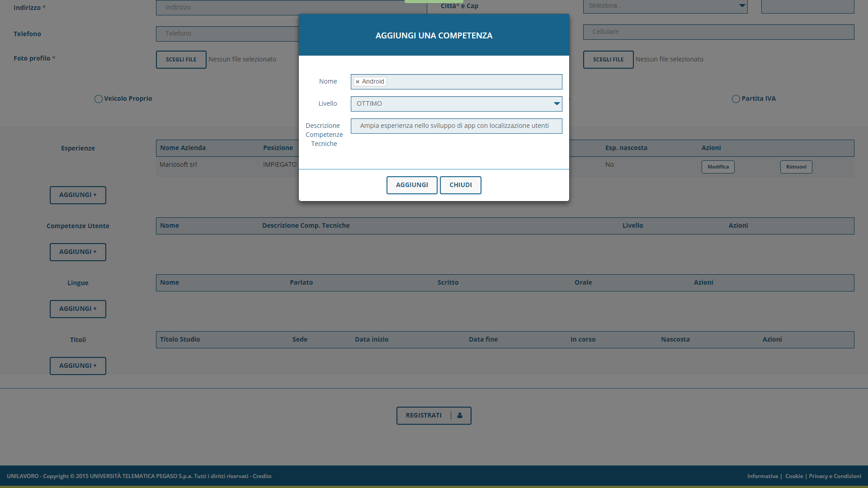Click the Livello column header in Competenze

point(632,226)
